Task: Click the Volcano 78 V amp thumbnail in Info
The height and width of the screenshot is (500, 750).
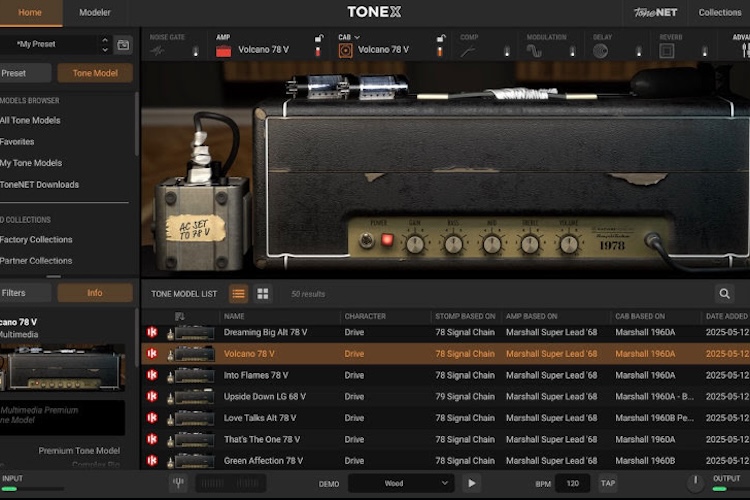Action: (63, 367)
